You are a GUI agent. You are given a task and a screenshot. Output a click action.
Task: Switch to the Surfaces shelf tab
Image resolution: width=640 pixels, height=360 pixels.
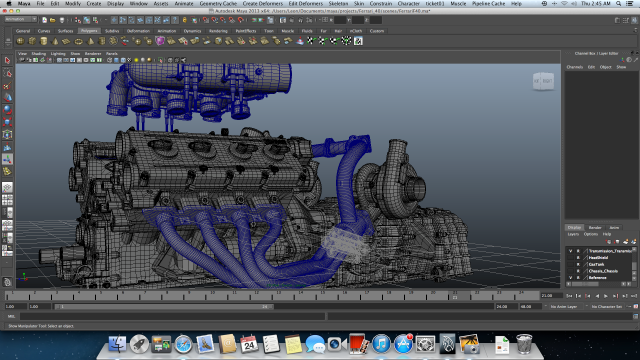(x=65, y=31)
